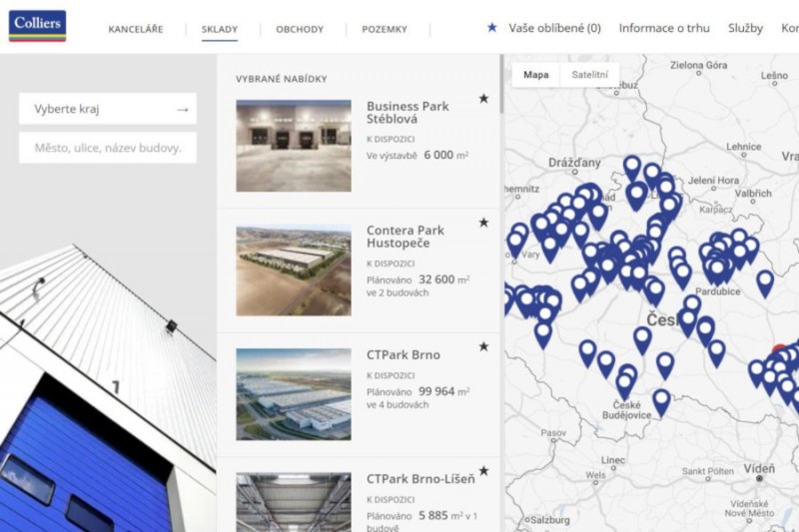Click the 99 964 m² area value
This screenshot has width=799, height=532.
pyautogui.click(x=443, y=391)
